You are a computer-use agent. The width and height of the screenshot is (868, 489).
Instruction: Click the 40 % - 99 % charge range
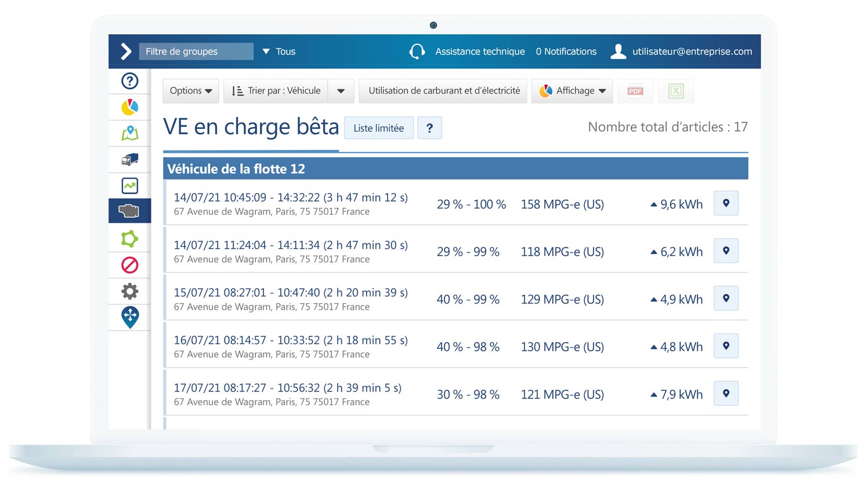point(468,300)
